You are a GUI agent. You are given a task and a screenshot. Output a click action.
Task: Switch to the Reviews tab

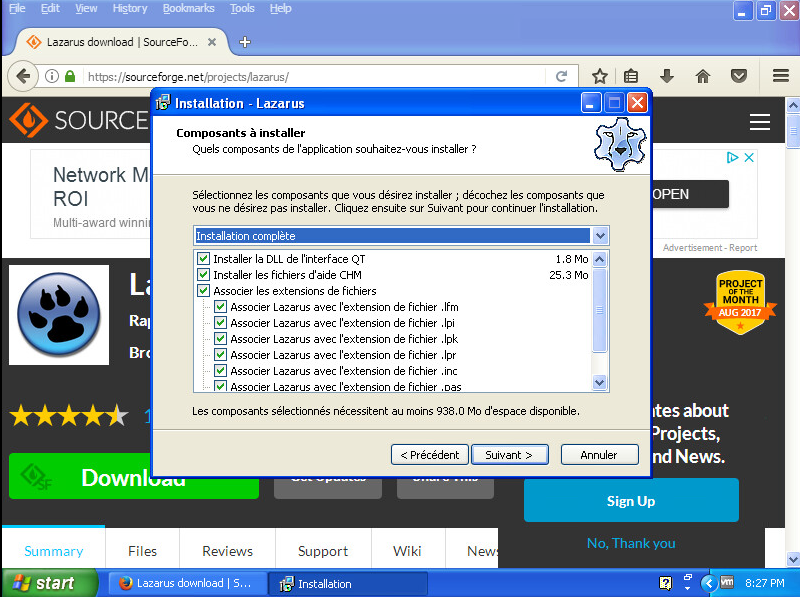click(227, 551)
